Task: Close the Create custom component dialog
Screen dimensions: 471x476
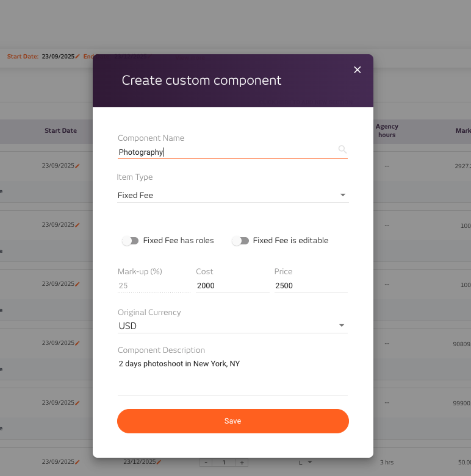Action: tap(358, 69)
